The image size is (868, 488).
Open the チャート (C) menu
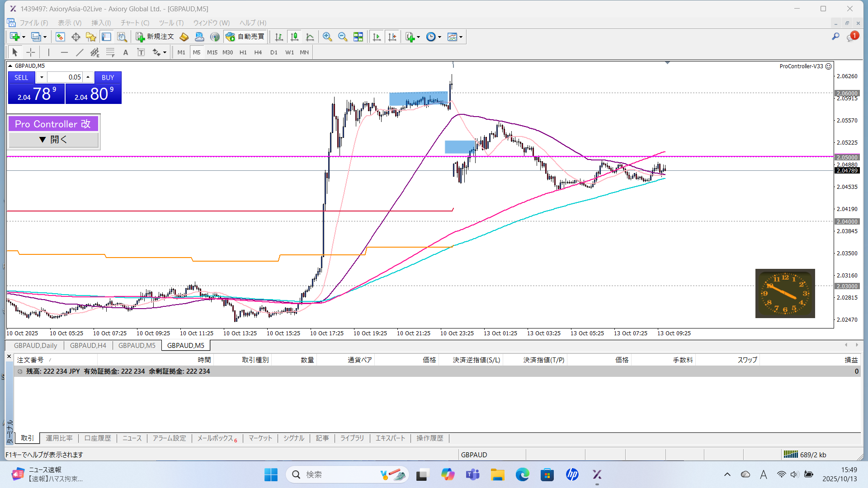(135, 23)
